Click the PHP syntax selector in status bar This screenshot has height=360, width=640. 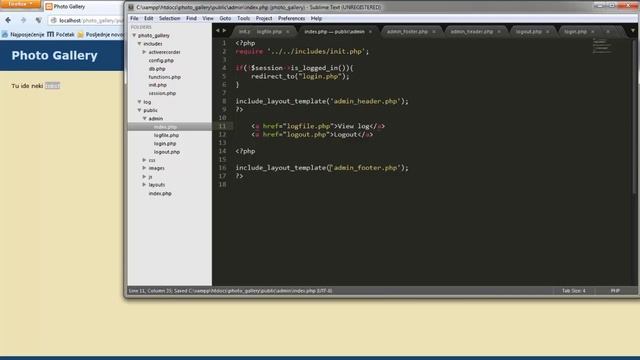pyautogui.click(x=615, y=291)
